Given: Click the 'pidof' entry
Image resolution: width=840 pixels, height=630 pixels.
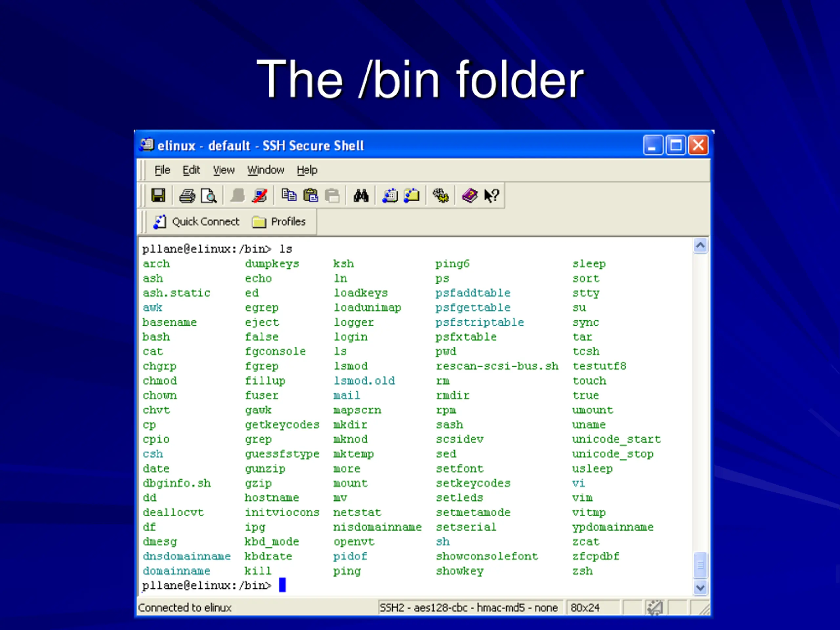Looking at the screenshot, I should 350,556.
